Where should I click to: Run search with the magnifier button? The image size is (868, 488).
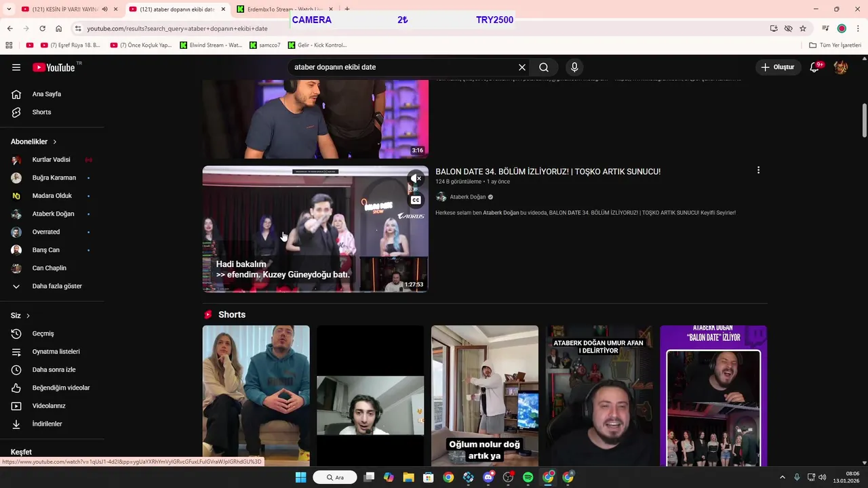point(544,67)
